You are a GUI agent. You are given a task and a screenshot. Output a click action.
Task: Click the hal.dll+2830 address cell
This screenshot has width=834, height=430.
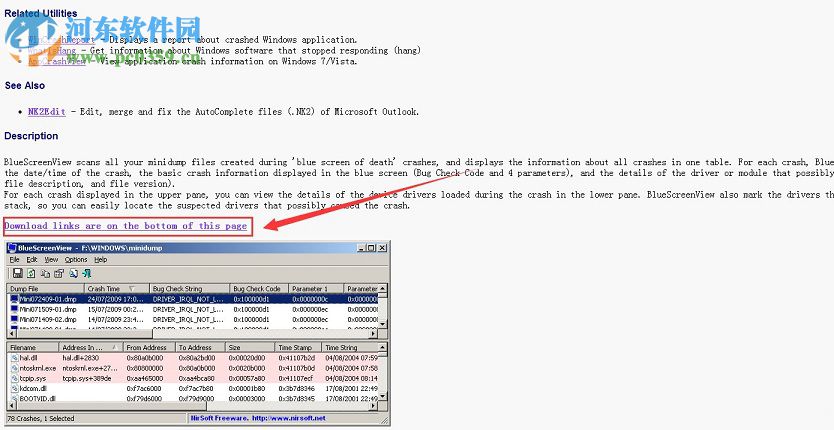click(81, 358)
